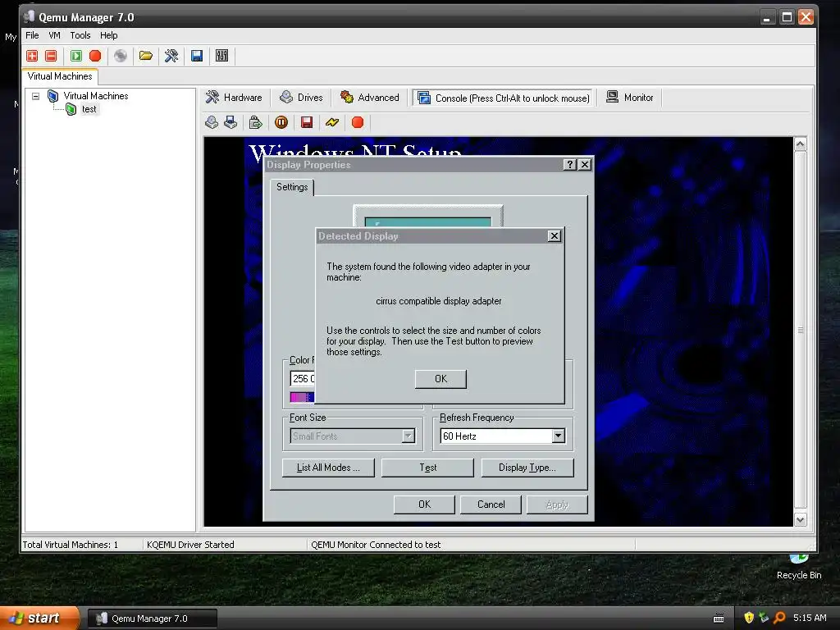Viewport: 840px width, 630px height.
Task: Click the blue floppy disk toolbar icon
Action: tap(197, 56)
